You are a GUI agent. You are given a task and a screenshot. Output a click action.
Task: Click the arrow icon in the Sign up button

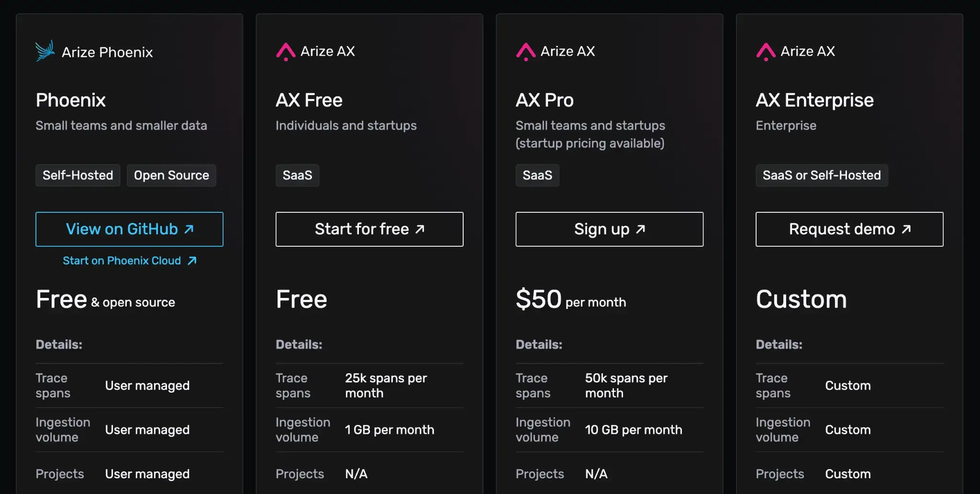coord(640,229)
